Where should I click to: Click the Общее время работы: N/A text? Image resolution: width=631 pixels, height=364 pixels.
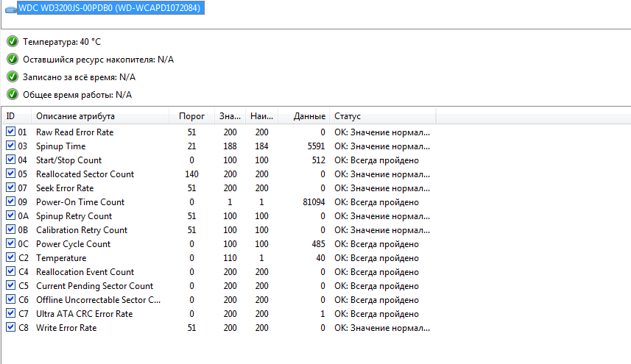77,95
